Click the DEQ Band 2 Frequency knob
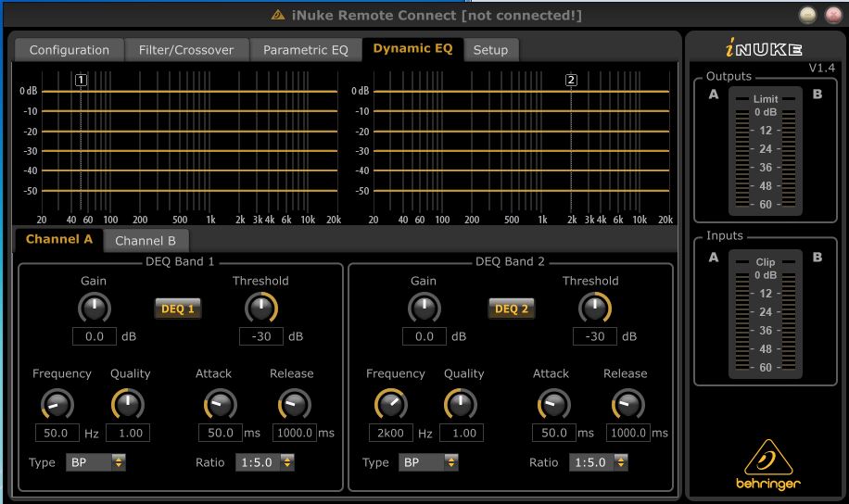This screenshot has width=849, height=504. click(x=391, y=404)
